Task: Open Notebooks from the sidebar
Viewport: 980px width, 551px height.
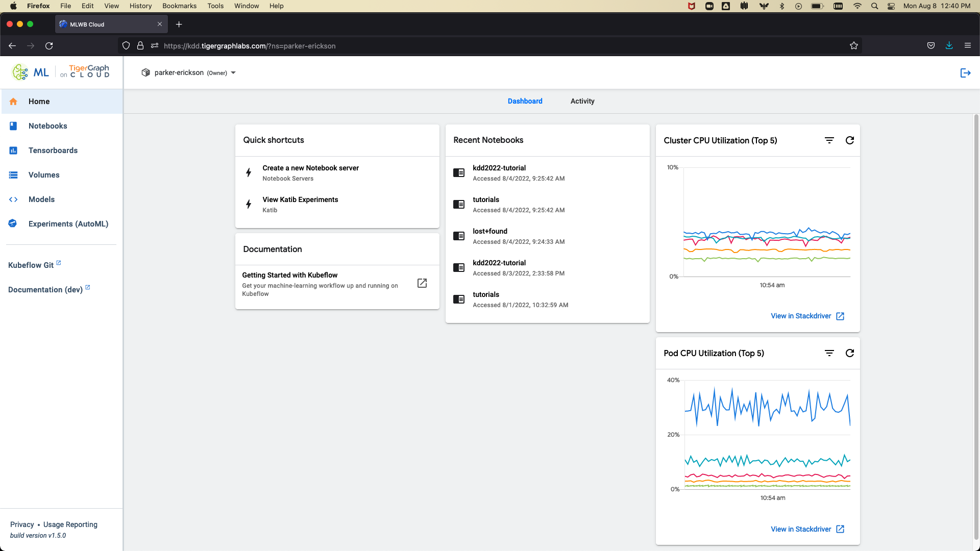Action: click(47, 126)
